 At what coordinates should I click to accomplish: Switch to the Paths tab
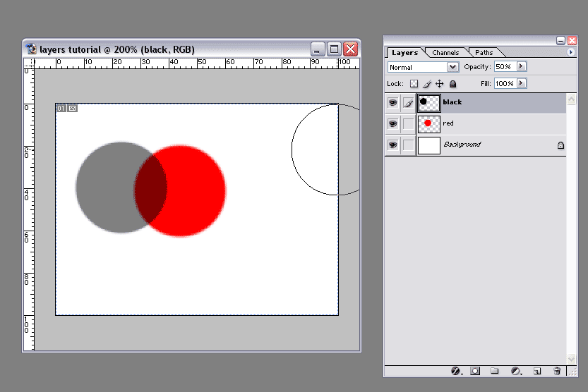coord(484,53)
